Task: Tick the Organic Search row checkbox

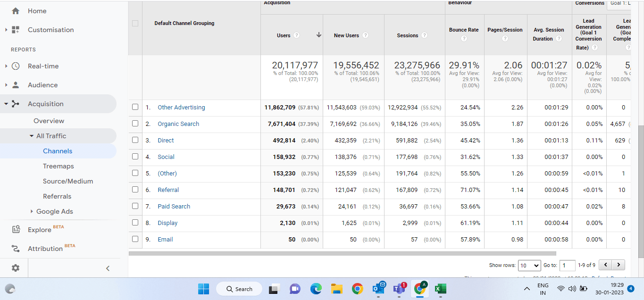Action: point(135,124)
